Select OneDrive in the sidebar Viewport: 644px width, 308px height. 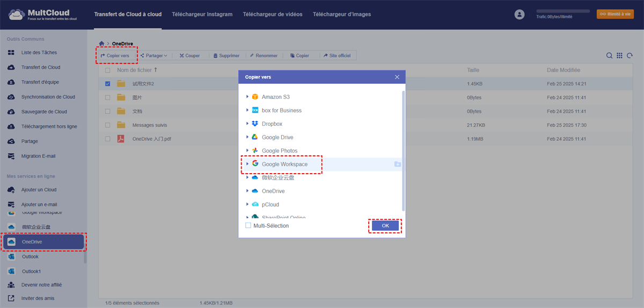point(43,242)
